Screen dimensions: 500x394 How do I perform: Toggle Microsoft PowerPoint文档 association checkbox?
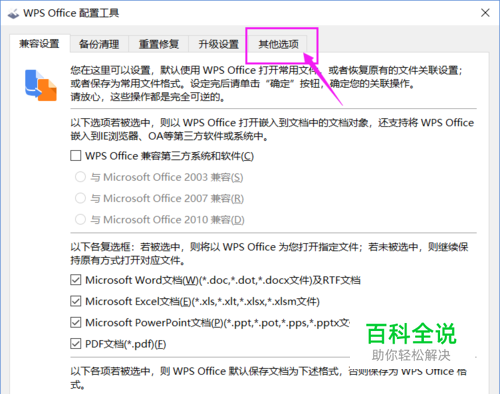[x=76, y=323]
